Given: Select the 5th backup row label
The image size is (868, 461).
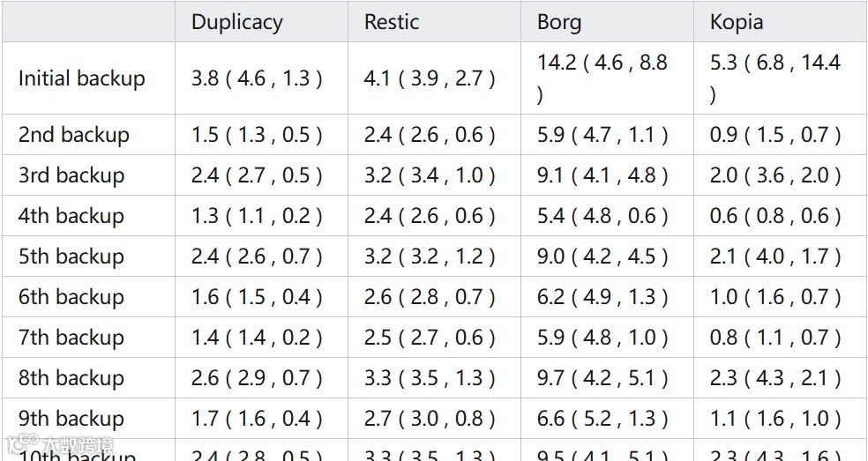Looking at the screenshot, I should pyautogui.click(x=71, y=256).
